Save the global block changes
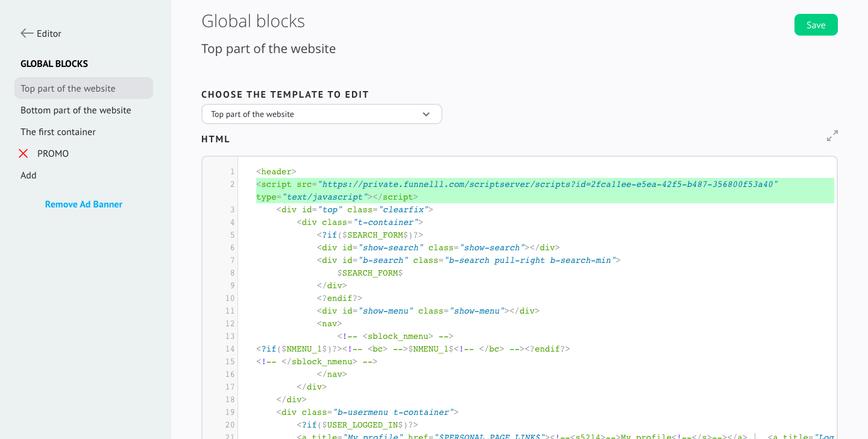 pyautogui.click(x=816, y=25)
